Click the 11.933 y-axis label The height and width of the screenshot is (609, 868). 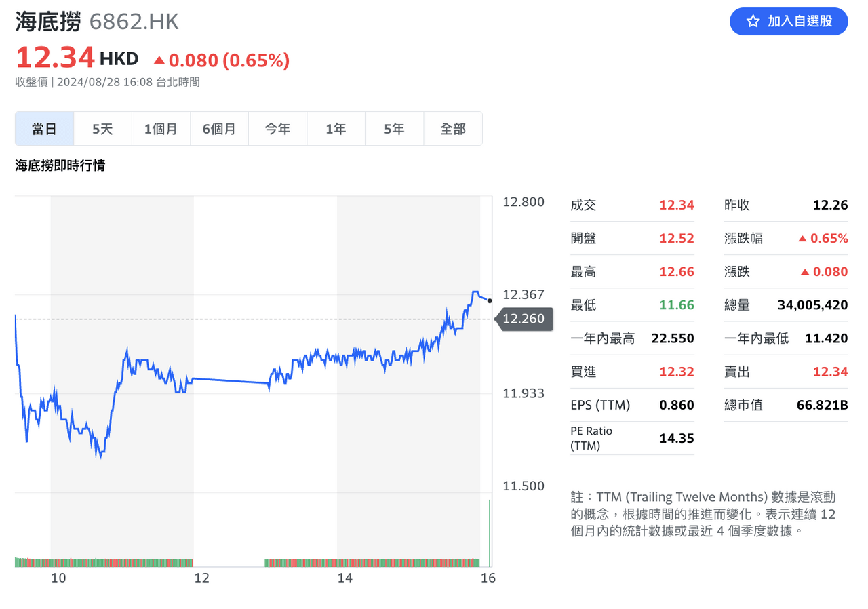click(x=524, y=393)
